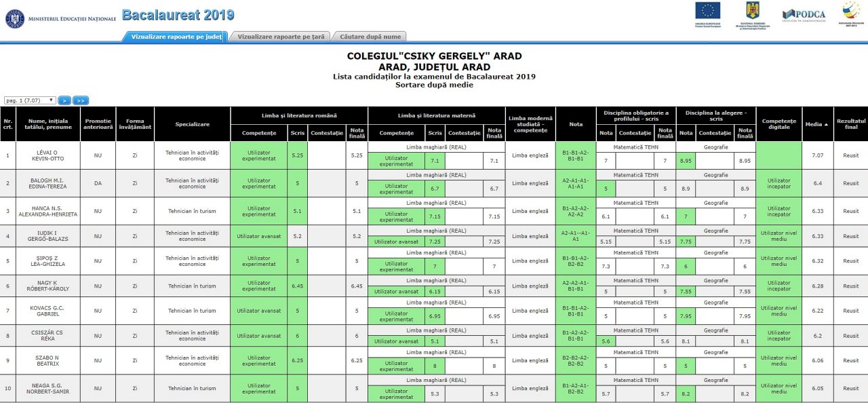Viewport: 868px width, 403px height.
Task: Select candidate name 'BALOGH M.I. EDINA-TEREZA'
Action: pyautogui.click(x=47, y=183)
